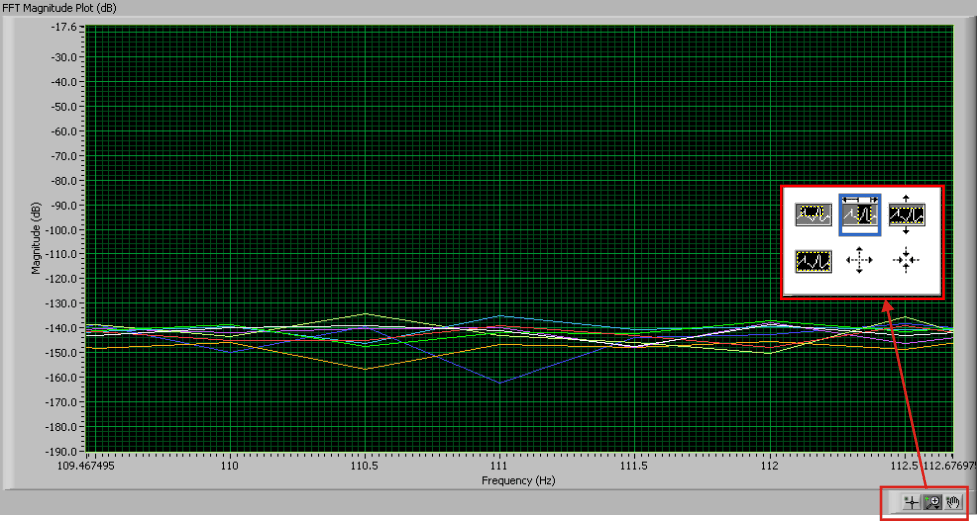Click the blue trace's dip at 111 Hz
977x521 pixels.
click(x=500, y=383)
